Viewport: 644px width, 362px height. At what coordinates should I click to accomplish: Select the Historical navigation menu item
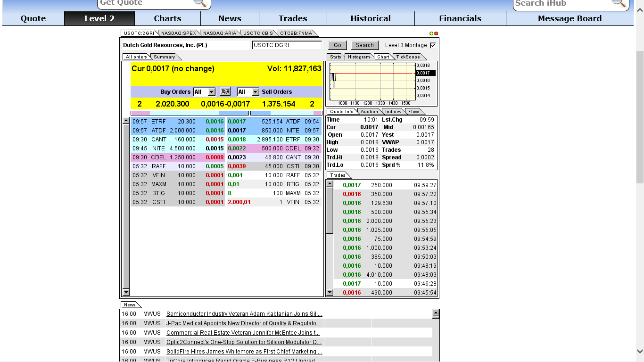(371, 18)
